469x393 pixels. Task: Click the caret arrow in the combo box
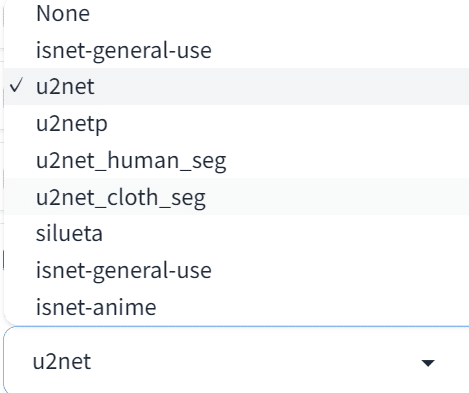coord(428,363)
